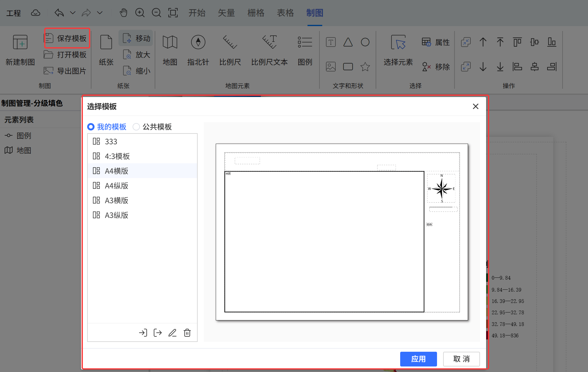Click the template preview thumbnail

pyautogui.click(x=342, y=232)
